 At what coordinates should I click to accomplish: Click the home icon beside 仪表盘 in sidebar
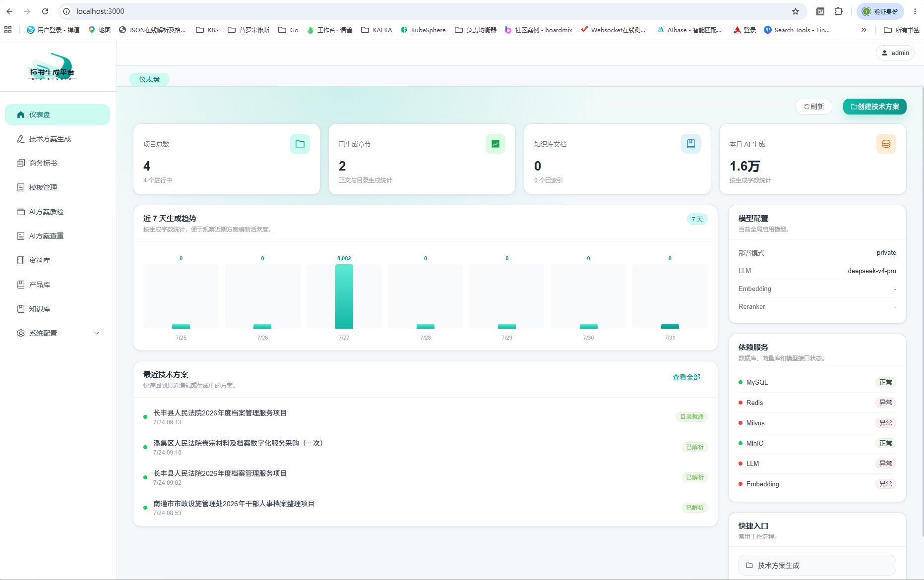pyautogui.click(x=21, y=115)
